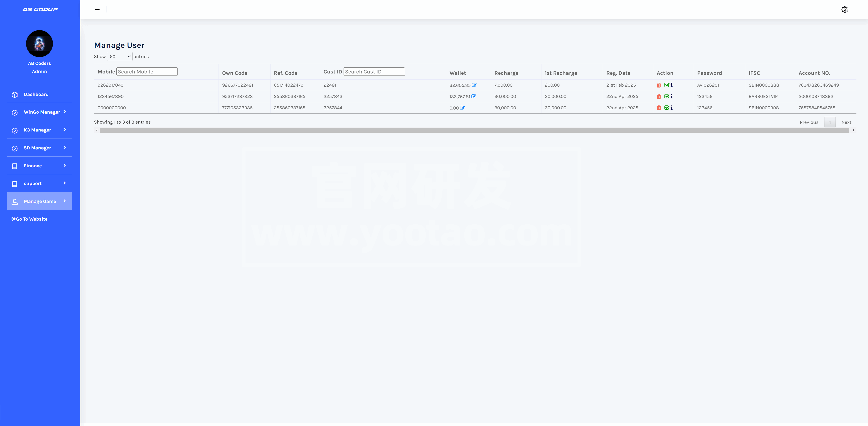The image size is (868, 426).
Task: View info for user 1234567890
Action: (671, 96)
